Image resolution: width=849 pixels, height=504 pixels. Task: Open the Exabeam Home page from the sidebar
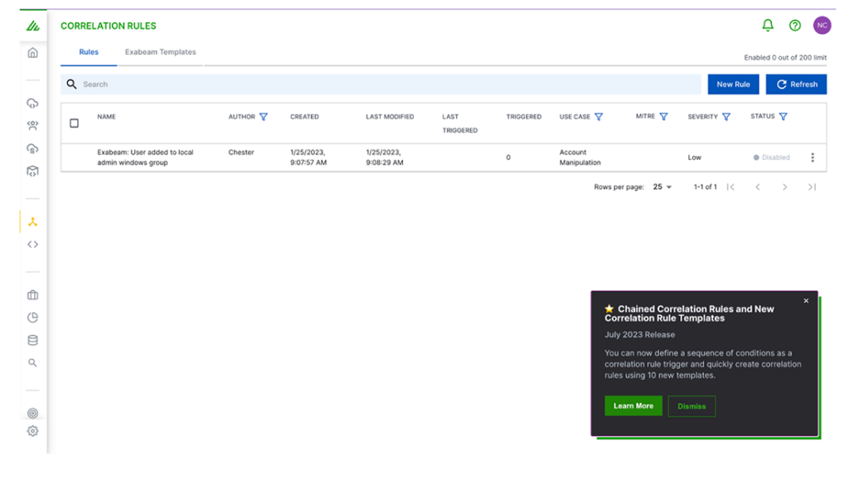(32, 51)
